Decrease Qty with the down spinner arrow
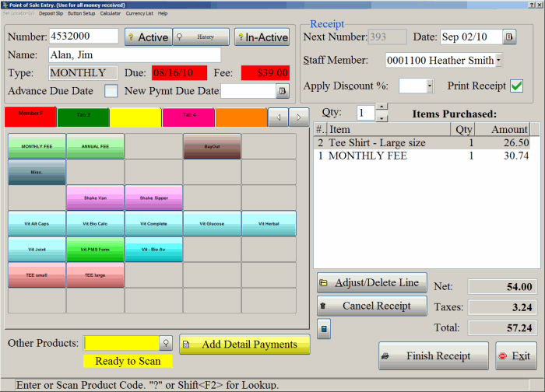 coord(381,118)
